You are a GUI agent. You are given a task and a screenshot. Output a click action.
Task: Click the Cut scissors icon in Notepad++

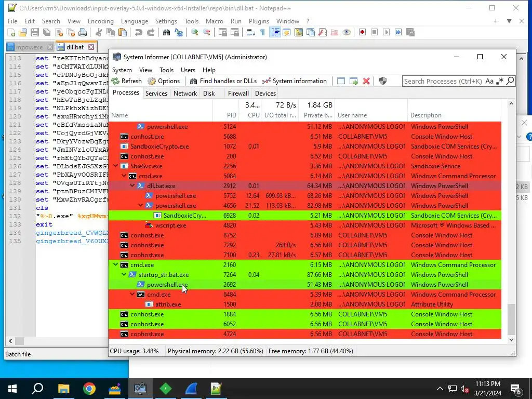[x=99, y=32]
